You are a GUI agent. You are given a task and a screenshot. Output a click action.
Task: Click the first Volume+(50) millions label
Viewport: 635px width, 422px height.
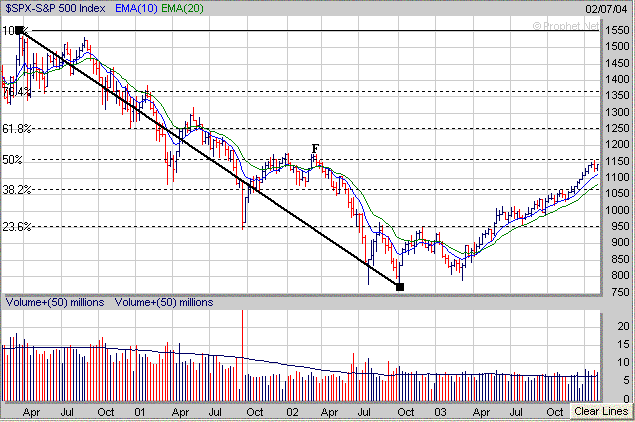tap(55, 303)
